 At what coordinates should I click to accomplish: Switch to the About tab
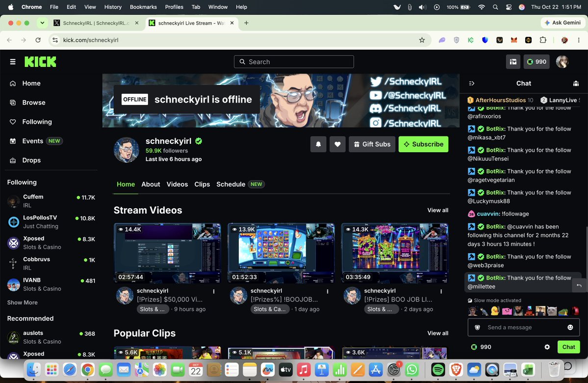click(x=151, y=184)
